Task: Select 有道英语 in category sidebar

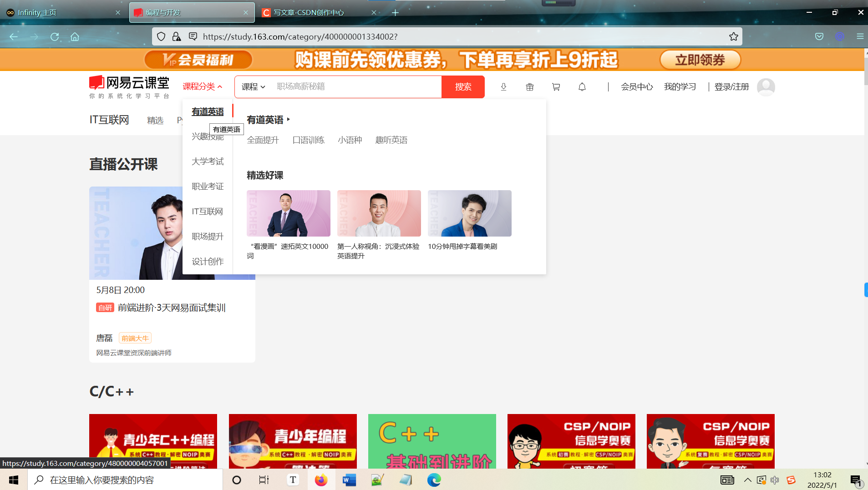Action: tap(208, 111)
